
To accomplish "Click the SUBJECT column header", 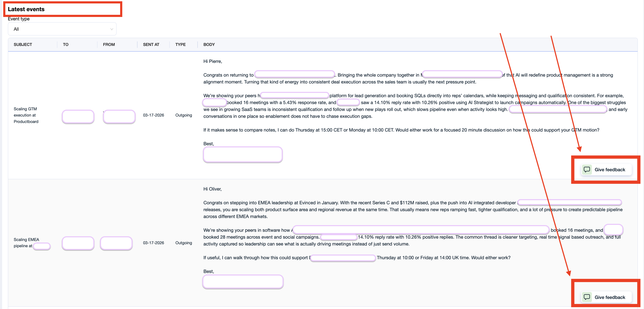I will (x=23, y=44).
